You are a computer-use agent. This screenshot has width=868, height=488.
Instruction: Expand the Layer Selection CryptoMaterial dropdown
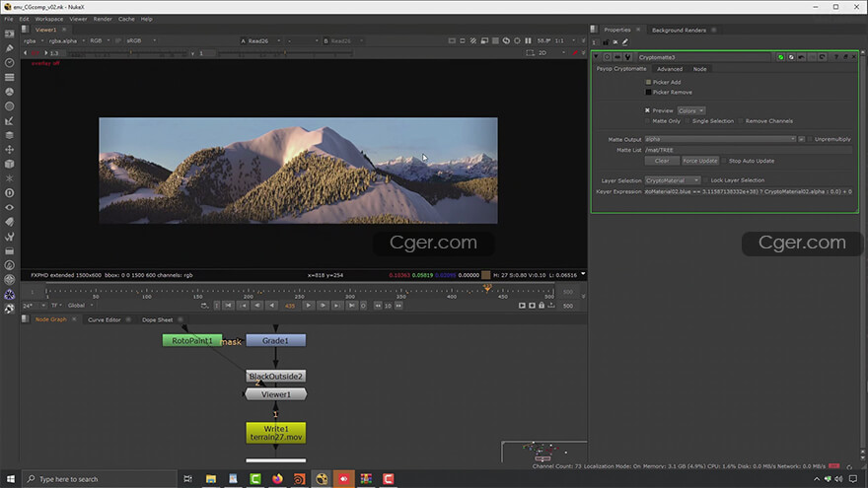coord(673,180)
